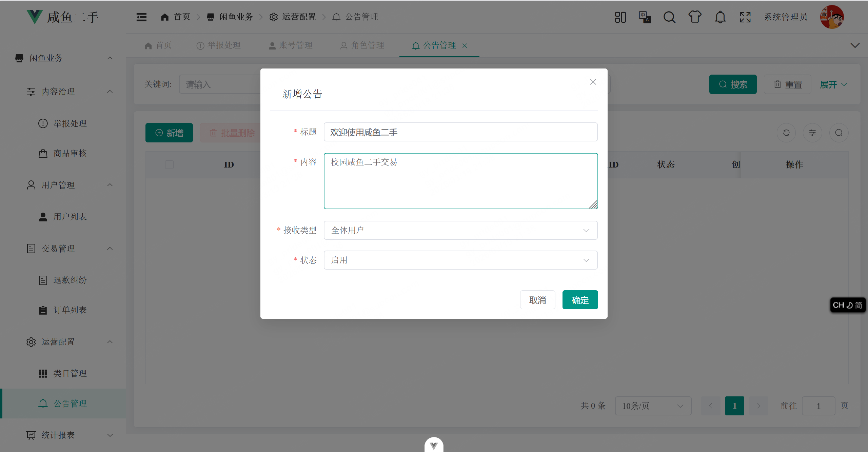The height and width of the screenshot is (452, 868).
Task: Toggle fullscreen mode icon
Action: pos(745,17)
